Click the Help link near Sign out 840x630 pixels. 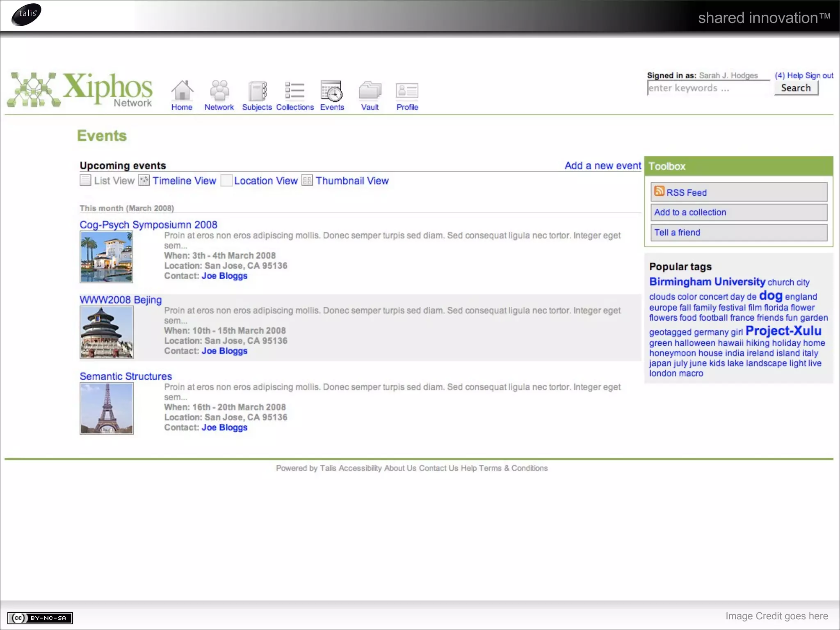tap(795, 75)
